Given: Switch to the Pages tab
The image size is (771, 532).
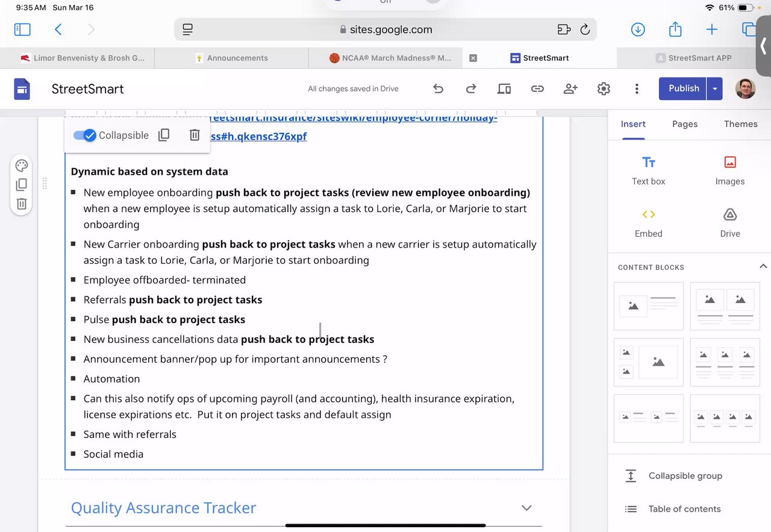Looking at the screenshot, I should [x=685, y=124].
